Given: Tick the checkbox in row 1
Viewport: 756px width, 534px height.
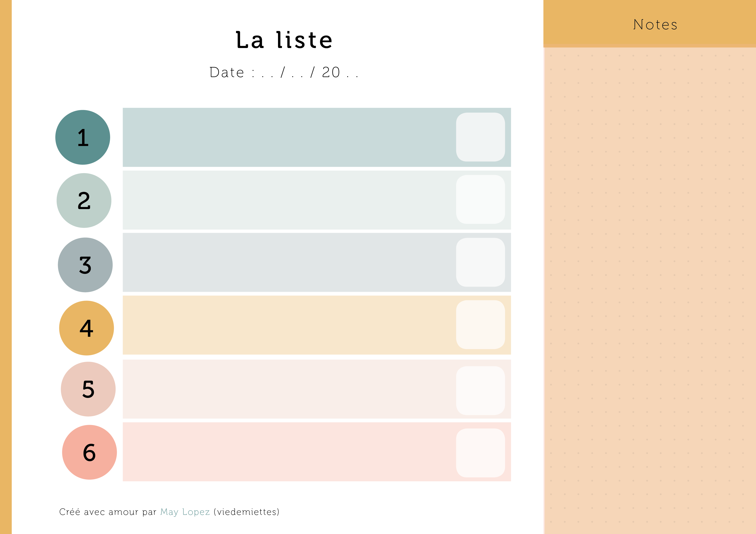Looking at the screenshot, I should (480, 137).
